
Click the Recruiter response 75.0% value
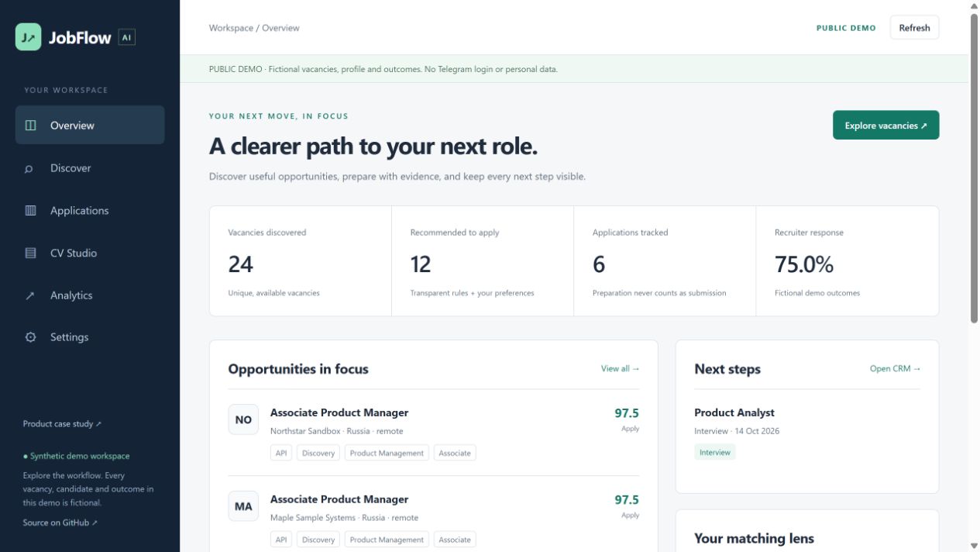[804, 264]
